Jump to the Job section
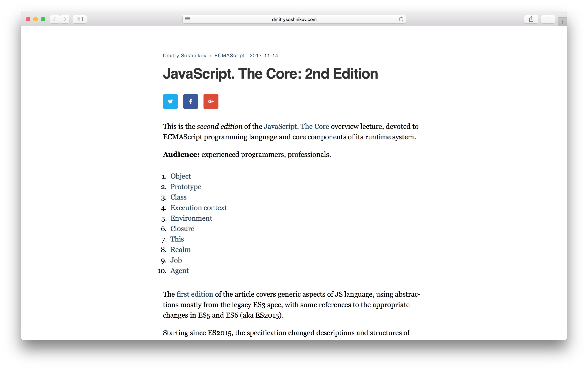This screenshot has height=370, width=588. pos(176,260)
